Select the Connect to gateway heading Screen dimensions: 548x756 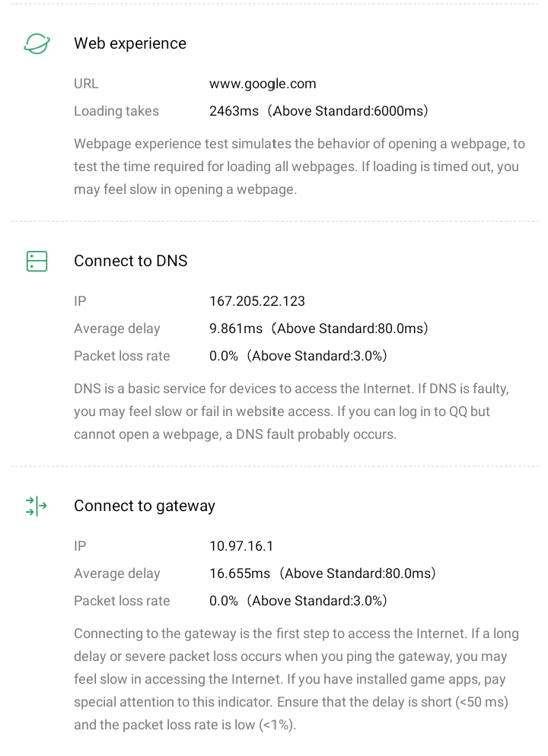(x=145, y=507)
